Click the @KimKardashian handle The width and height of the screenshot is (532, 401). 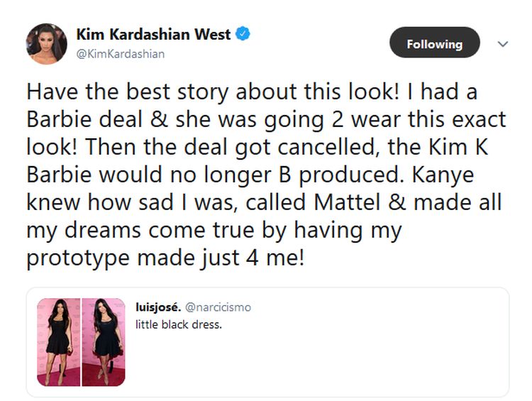click(120, 54)
